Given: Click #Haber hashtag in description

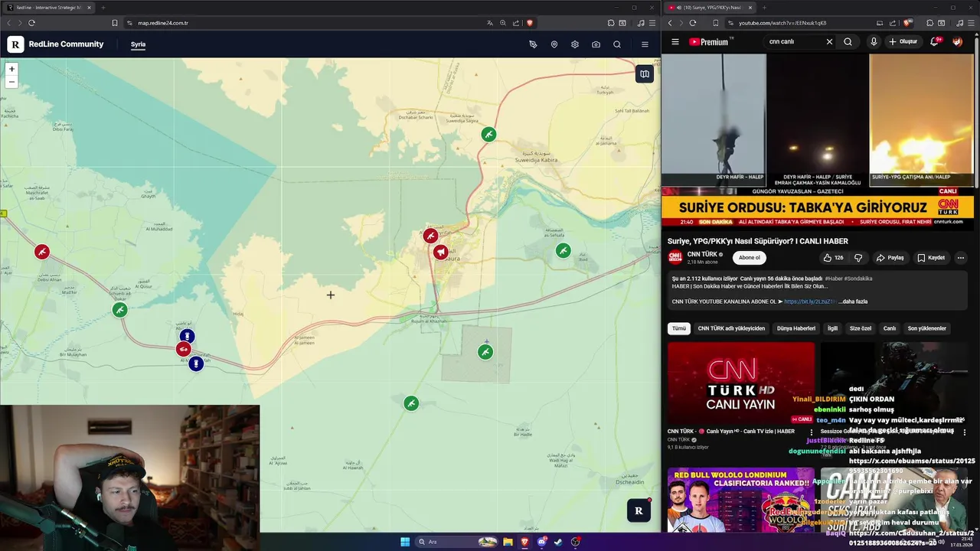Looking at the screenshot, I should (833, 279).
